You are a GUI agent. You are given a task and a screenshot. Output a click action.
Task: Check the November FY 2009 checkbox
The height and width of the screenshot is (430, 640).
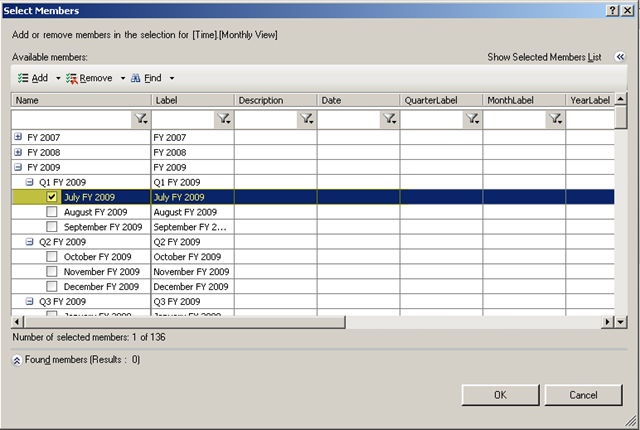[51, 271]
